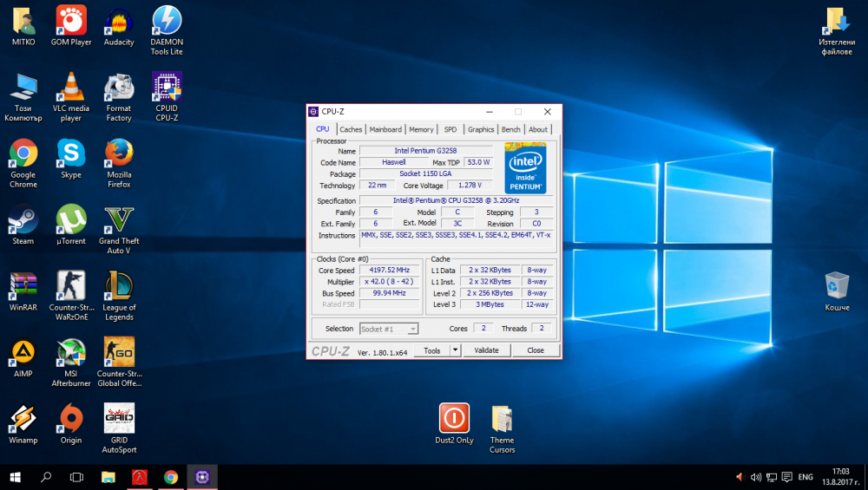Image resolution: width=868 pixels, height=490 pixels.
Task: Open volume control in system tray
Action: click(x=756, y=477)
